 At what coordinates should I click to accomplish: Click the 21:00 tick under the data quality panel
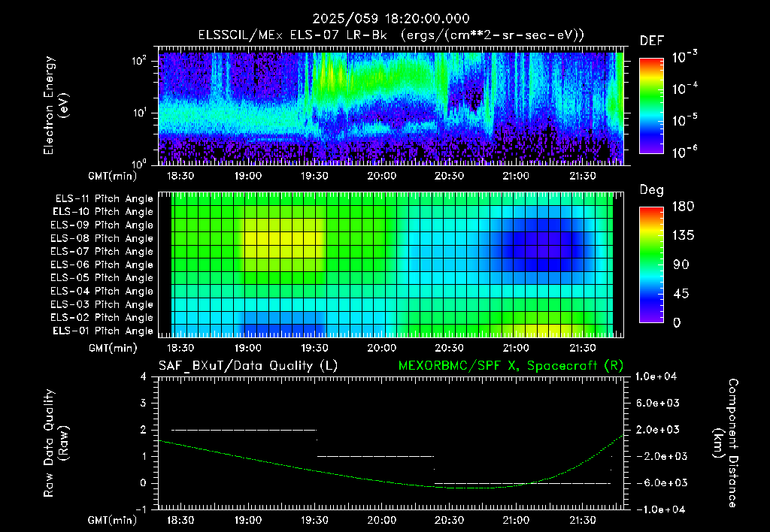click(x=516, y=520)
